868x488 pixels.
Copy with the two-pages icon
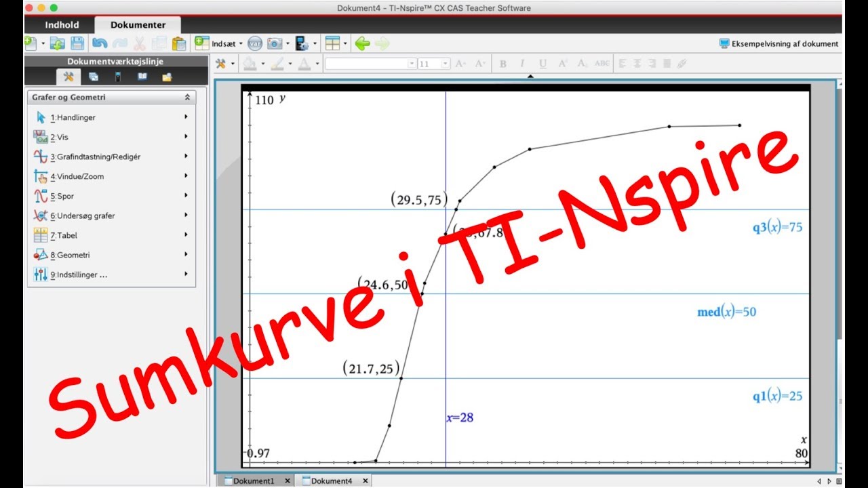click(x=159, y=43)
